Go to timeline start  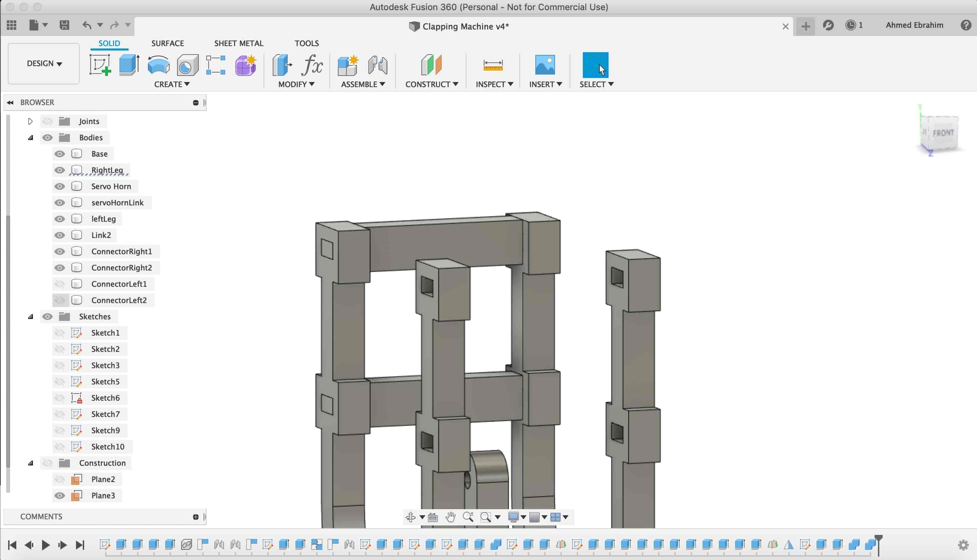click(12, 545)
